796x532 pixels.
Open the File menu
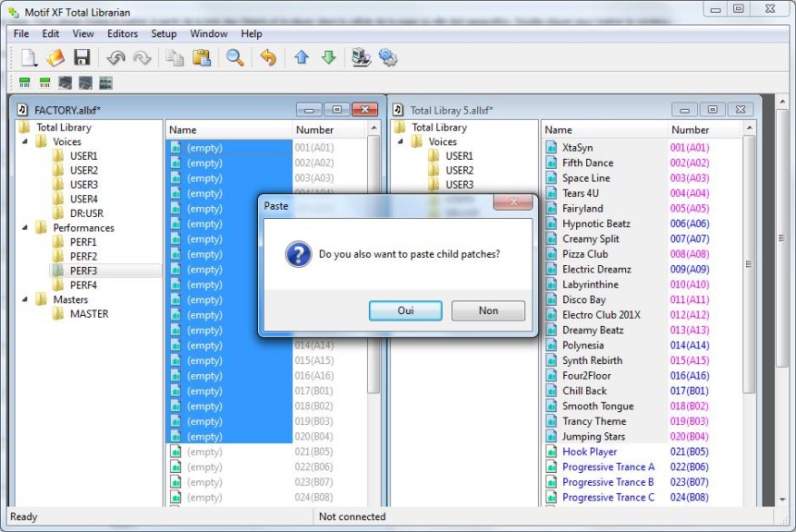point(21,34)
